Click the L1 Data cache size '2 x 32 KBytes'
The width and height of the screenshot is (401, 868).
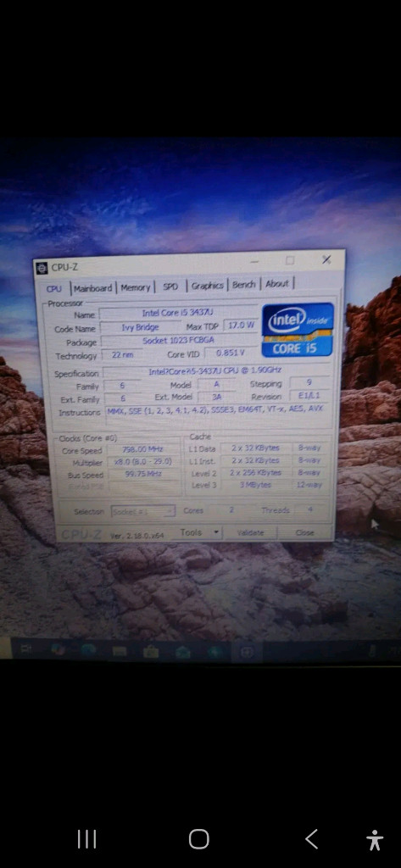click(x=255, y=448)
